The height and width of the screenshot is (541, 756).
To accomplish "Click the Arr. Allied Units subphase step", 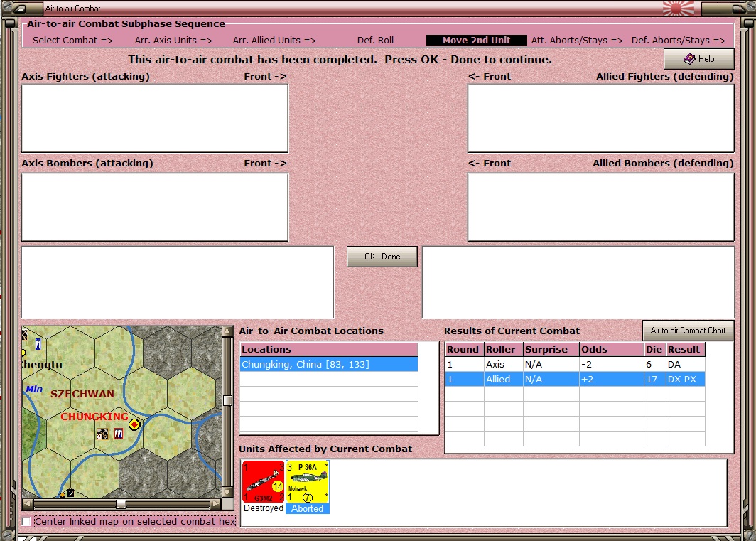I will [x=274, y=41].
